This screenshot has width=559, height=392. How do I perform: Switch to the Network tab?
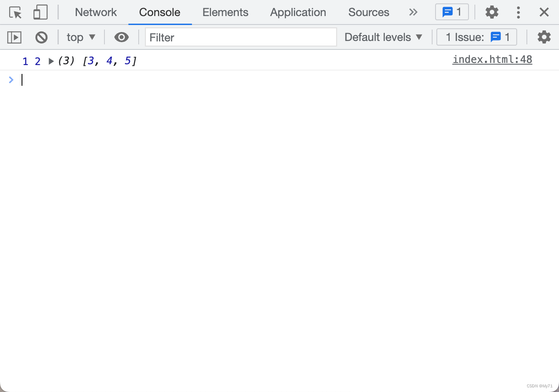point(96,12)
